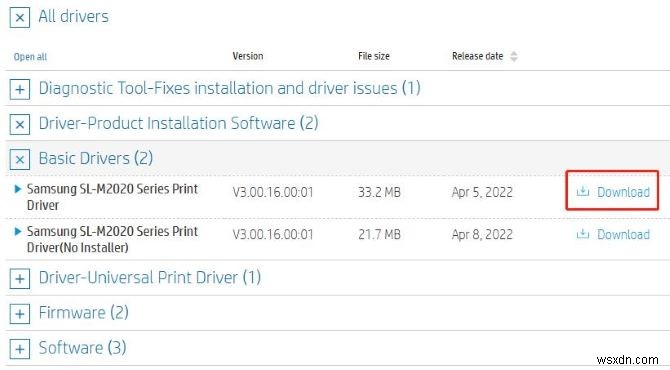This screenshot has width=670, height=370.
Task: Click version V3.00.16.00:01 of No Installer driver
Action: [273, 235]
